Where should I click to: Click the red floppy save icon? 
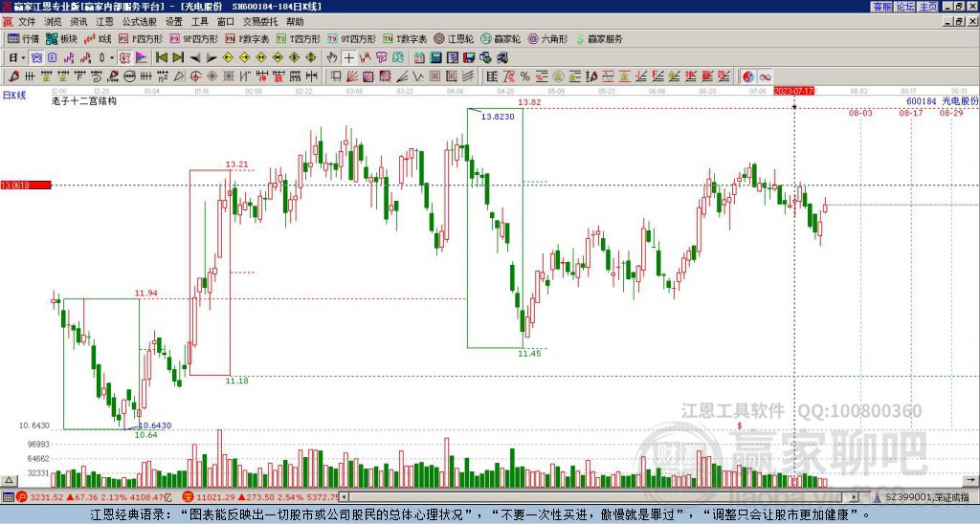469,57
